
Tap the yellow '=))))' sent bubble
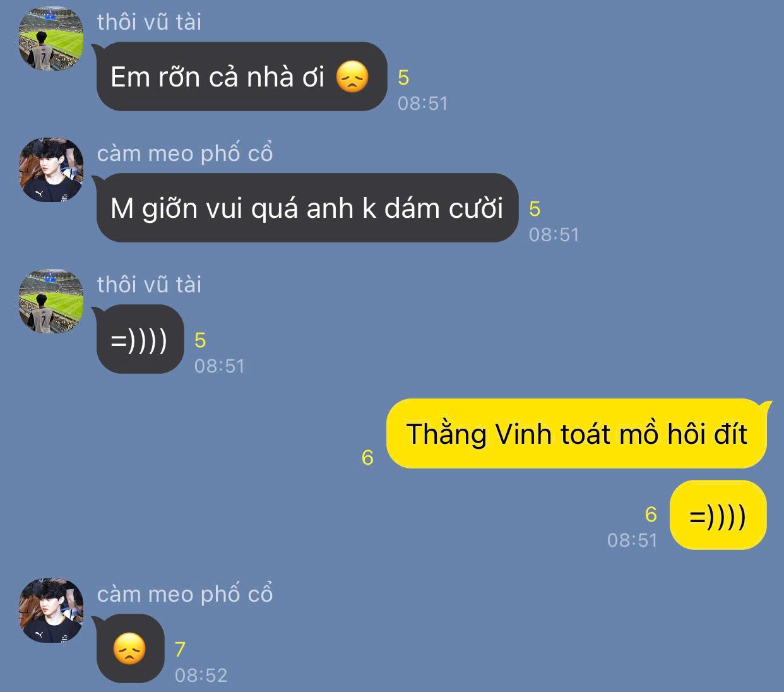pos(718,515)
